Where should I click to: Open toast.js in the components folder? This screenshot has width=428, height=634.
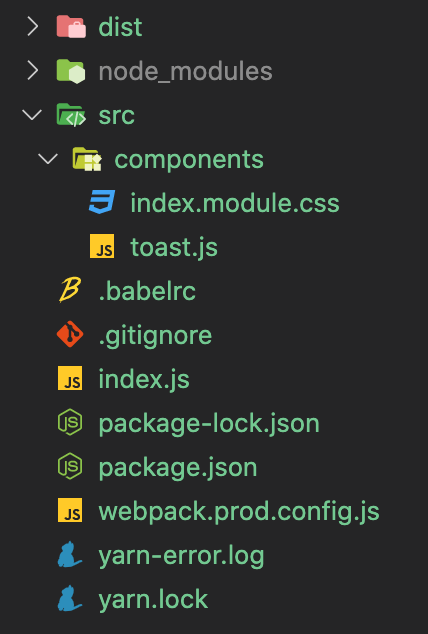(x=174, y=247)
